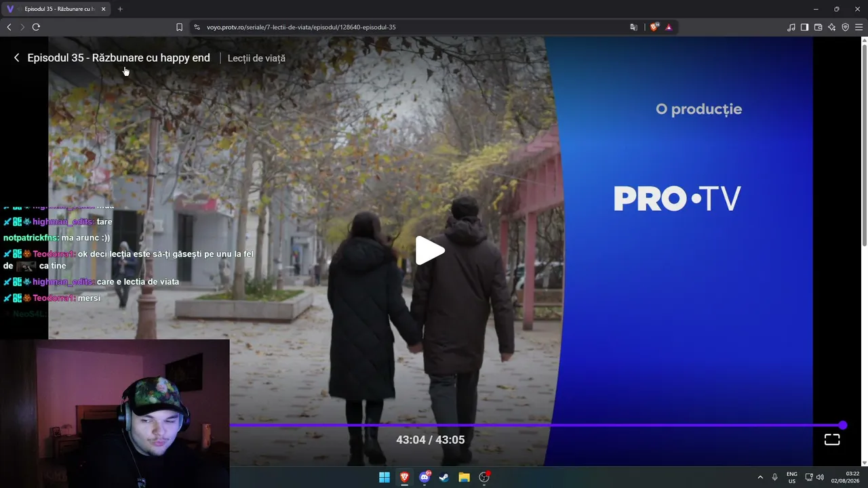Open OBS Studio from the taskbar

[x=484, y=477]
